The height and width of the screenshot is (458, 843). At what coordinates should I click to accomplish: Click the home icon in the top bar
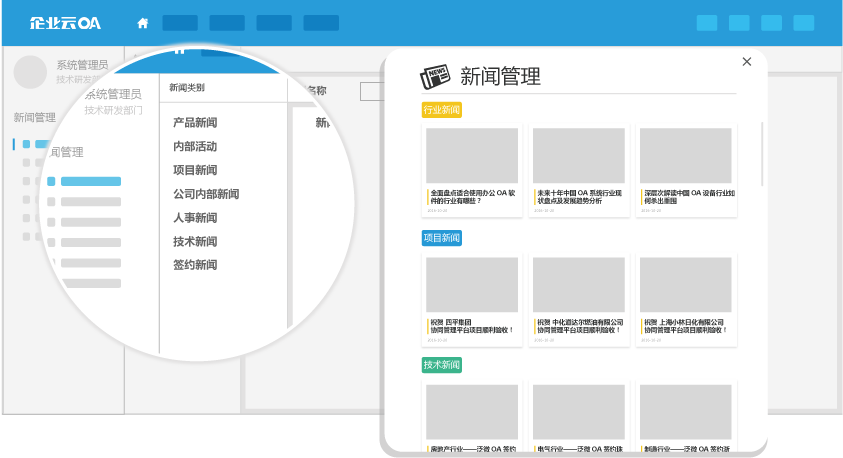click(x=143, y=23)
